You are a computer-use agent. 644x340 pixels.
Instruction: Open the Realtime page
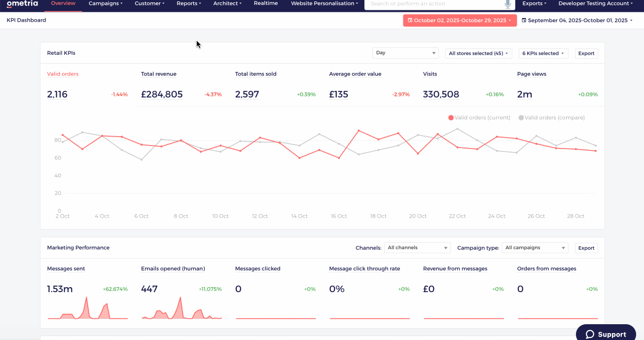(x=266, y=4)
